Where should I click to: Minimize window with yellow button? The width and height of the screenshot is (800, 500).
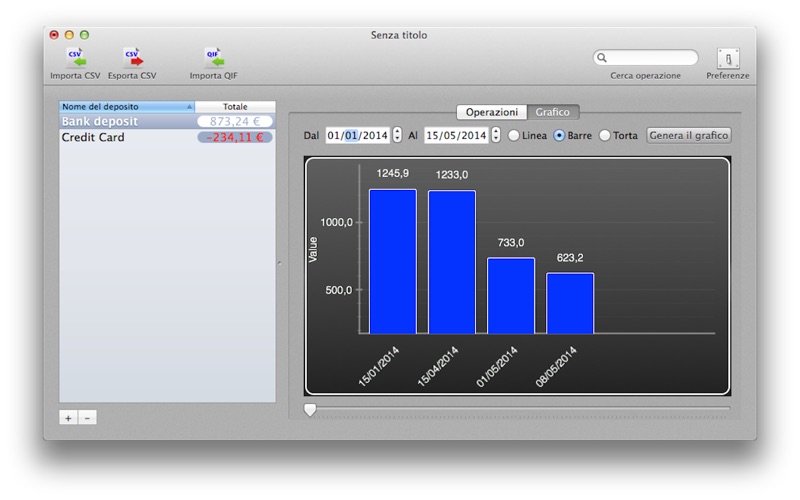pos(69,35)
